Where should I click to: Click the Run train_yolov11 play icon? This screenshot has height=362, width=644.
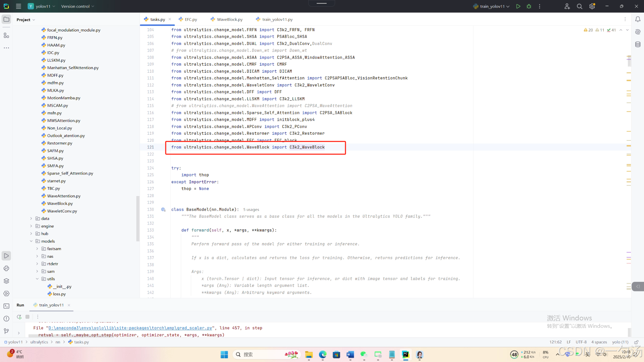(x=518, y=6)
